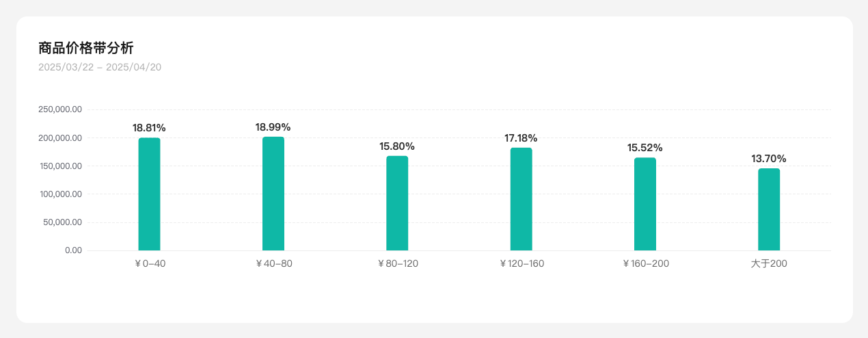Select the 15.52% percentage label
This screenshot has width=868, height=338.
pos(645,148)
